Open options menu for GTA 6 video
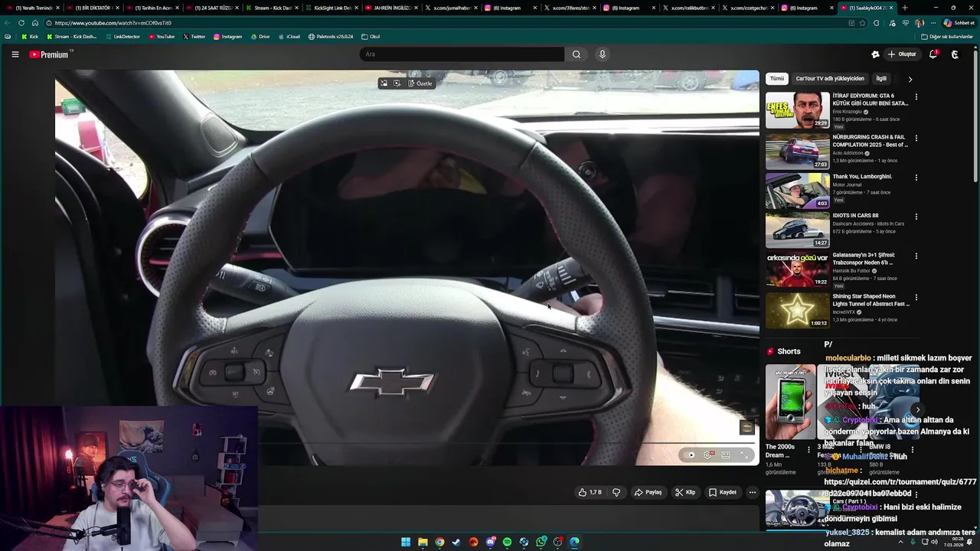This screenshot has width=980, height=551. point(916,97)
